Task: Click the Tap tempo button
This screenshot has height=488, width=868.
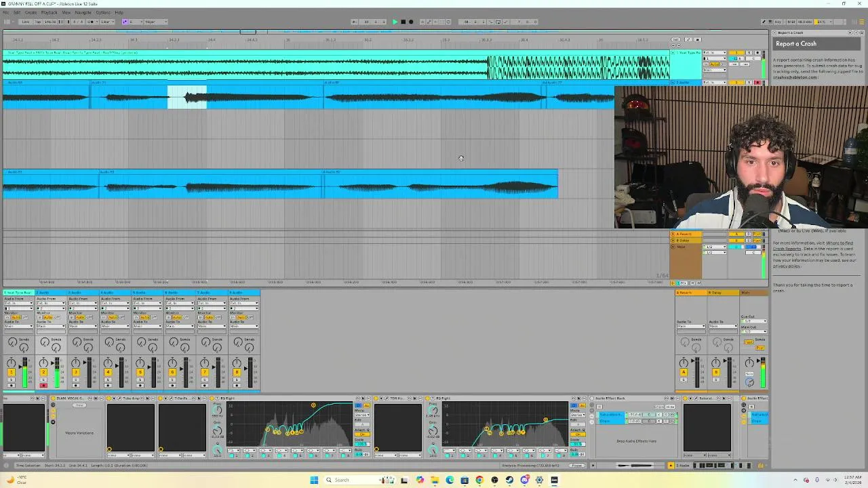Action: point(38,22)
